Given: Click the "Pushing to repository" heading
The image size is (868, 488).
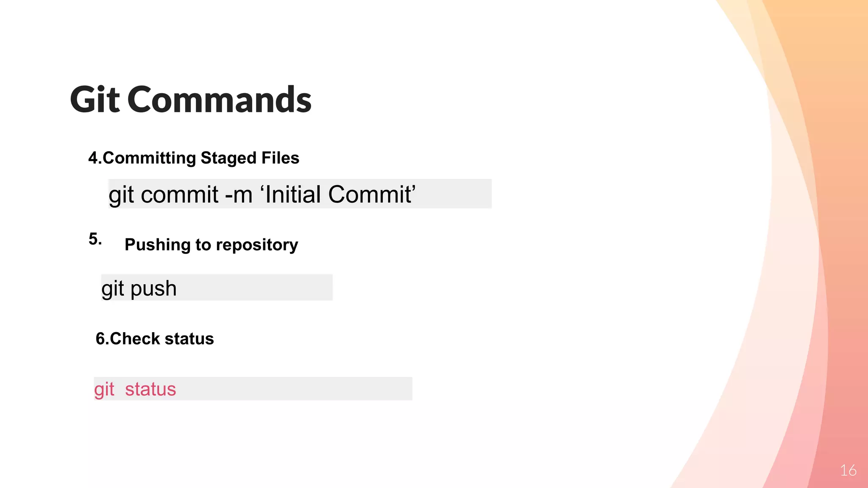Looking at the screenshot, I should (x=211, y=245).
